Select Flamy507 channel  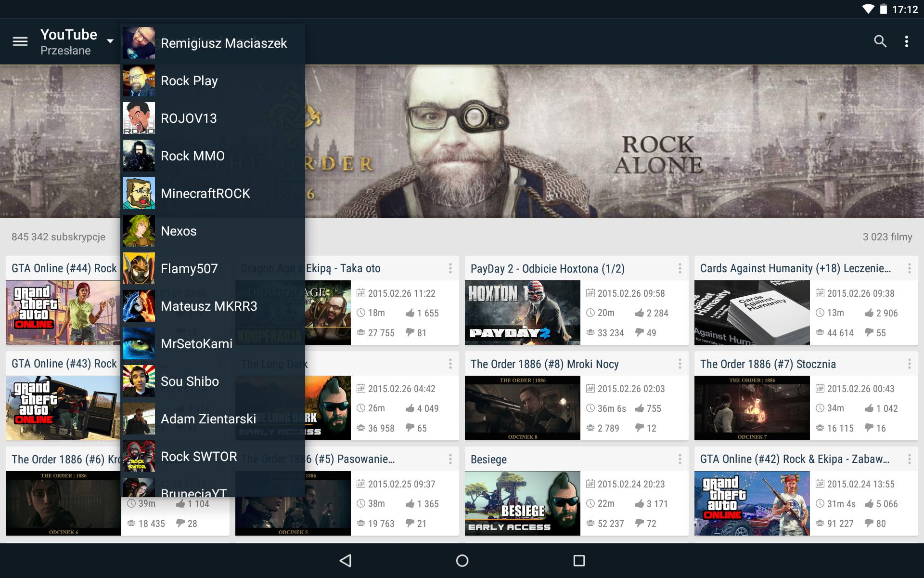213,269
